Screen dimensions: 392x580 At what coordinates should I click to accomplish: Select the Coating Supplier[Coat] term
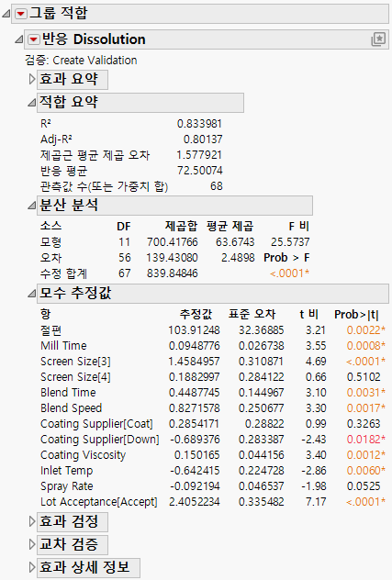click(96, 424)
